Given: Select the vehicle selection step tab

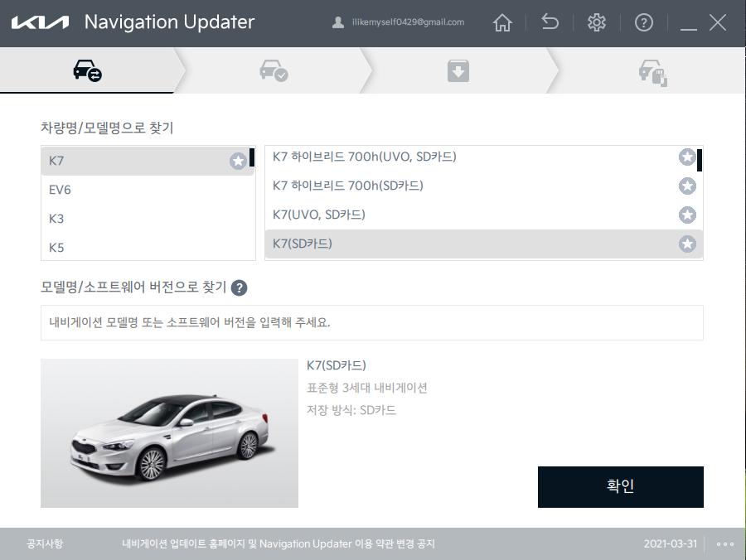Looking at the screenshot, I should pyautogui.click(x=87, y=71).
